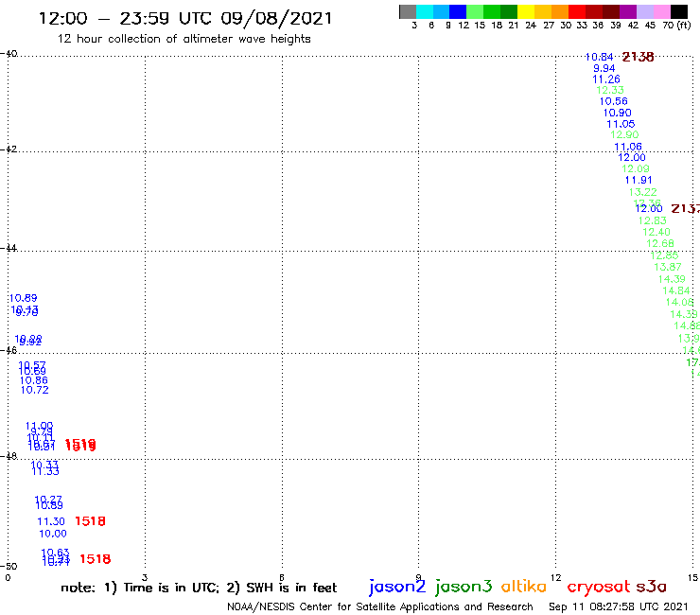The image size is (700, 615).
Task: Click the pink swatch in the legend bar
Action: coord(661,11)
